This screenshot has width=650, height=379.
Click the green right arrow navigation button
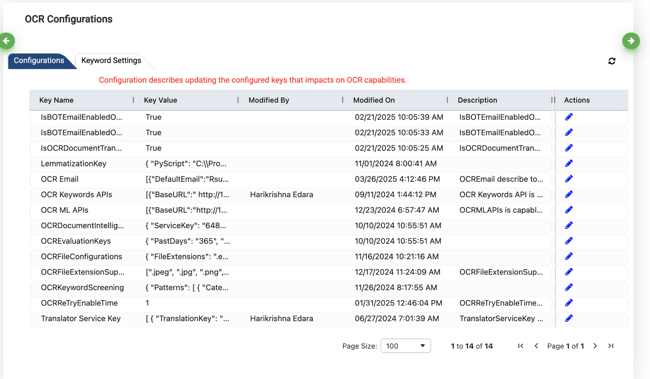631,41
